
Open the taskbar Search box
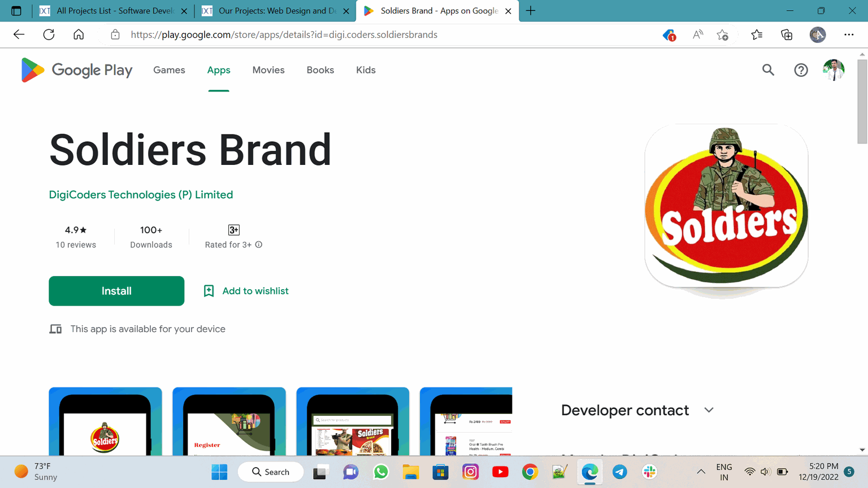pos(271,472)
